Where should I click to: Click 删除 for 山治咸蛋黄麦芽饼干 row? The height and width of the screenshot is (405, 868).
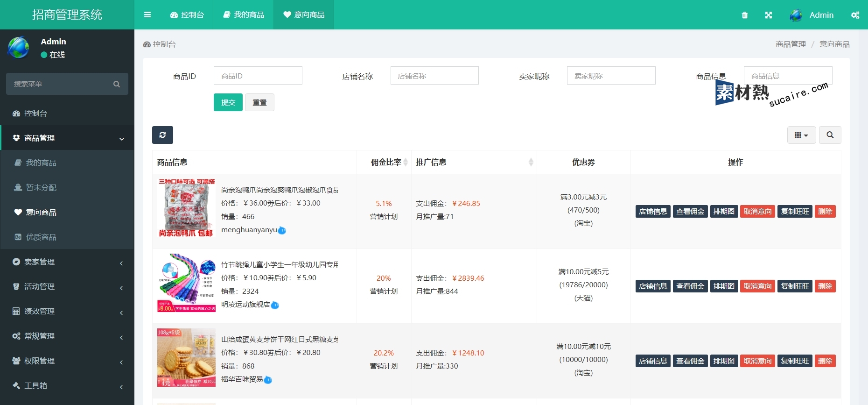coord(825,361)
